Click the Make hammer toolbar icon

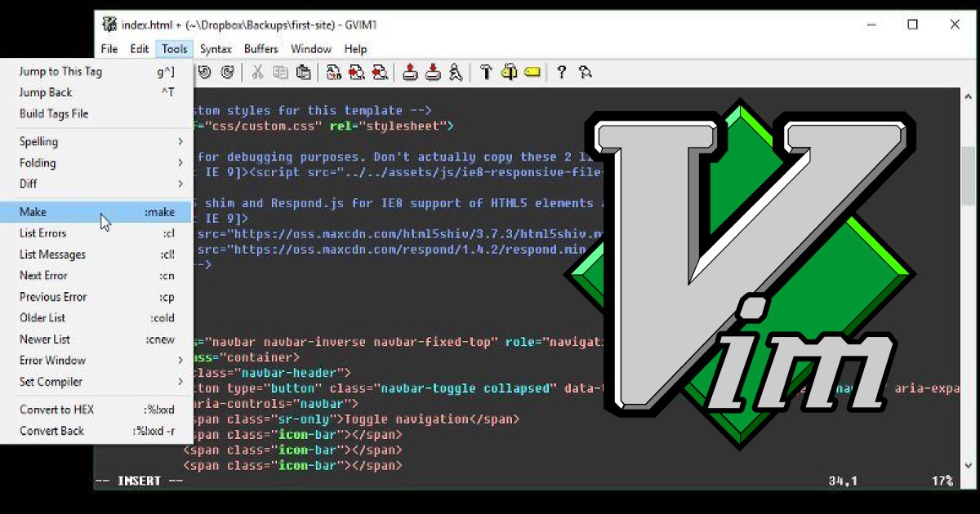(486, 73)
